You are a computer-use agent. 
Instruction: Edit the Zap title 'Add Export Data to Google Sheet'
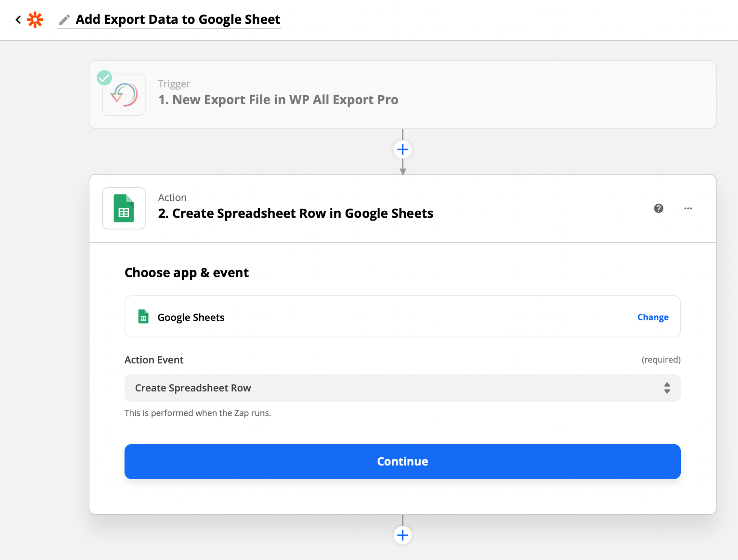(178, 19)
